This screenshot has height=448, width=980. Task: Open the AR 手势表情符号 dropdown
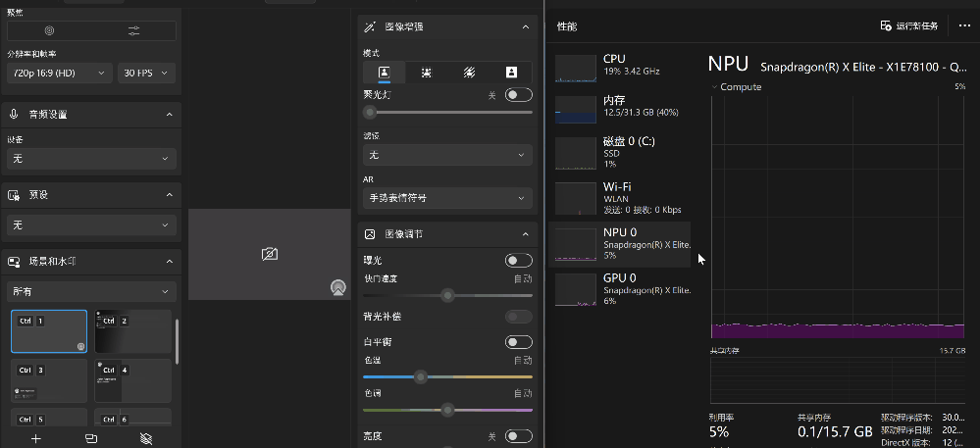click(447, 198)
